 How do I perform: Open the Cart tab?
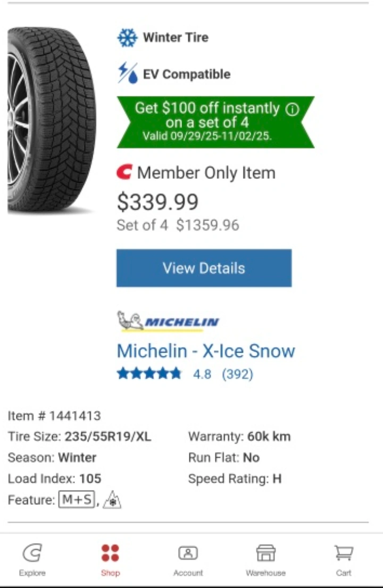344,560
